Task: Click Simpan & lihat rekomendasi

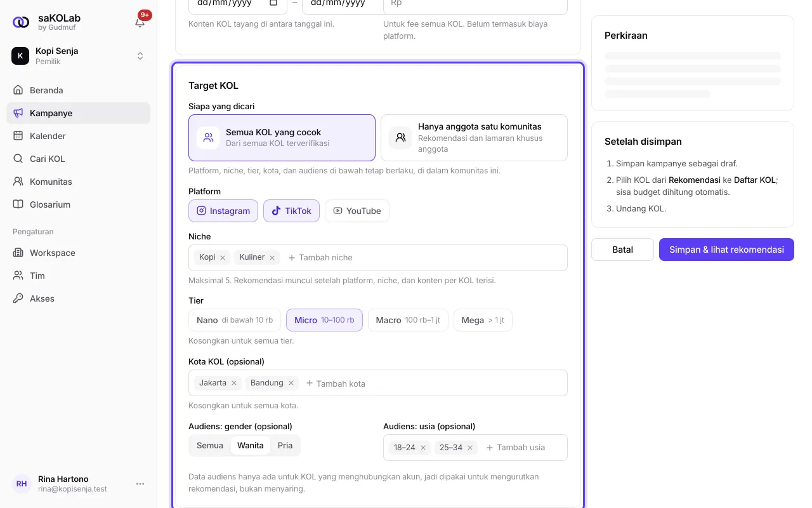Action: click(726, 250)
